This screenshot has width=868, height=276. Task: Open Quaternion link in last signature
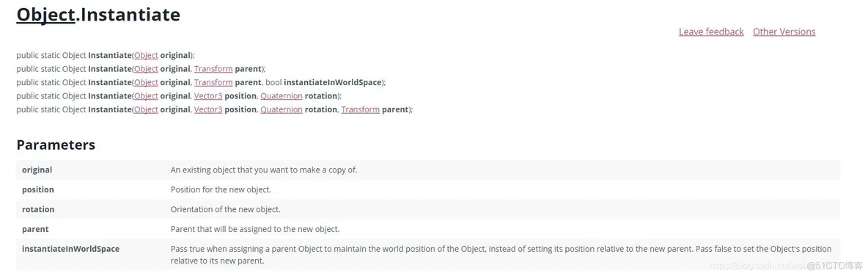[282, 109]
